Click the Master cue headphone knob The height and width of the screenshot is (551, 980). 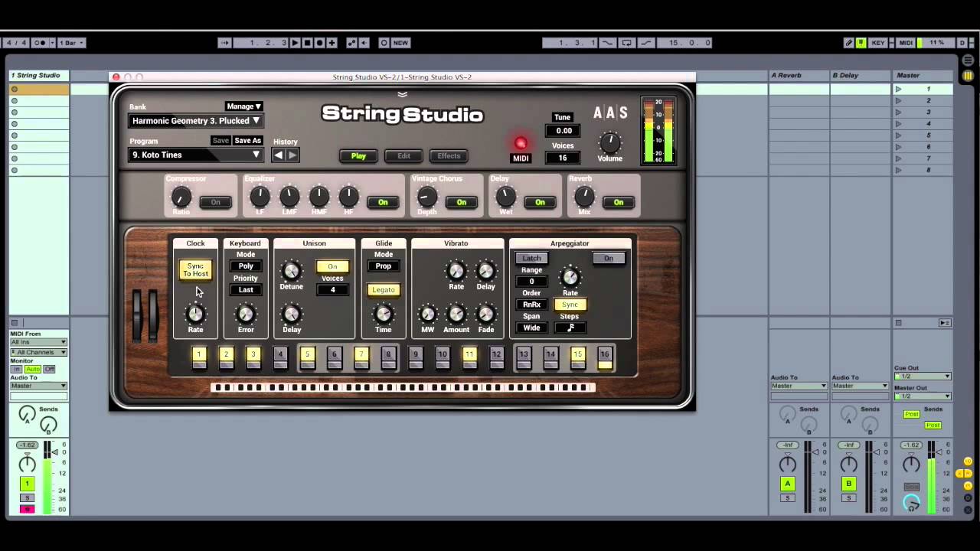coord(911,502)
